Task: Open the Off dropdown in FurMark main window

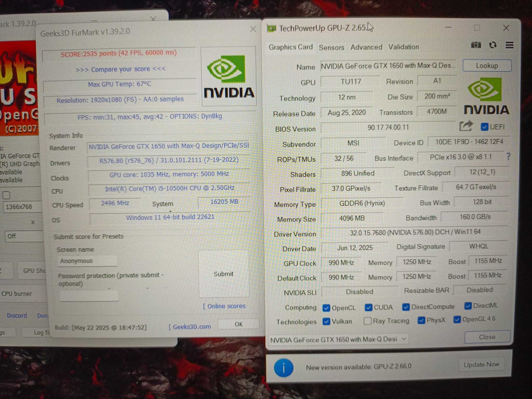Action: (24, 236)
